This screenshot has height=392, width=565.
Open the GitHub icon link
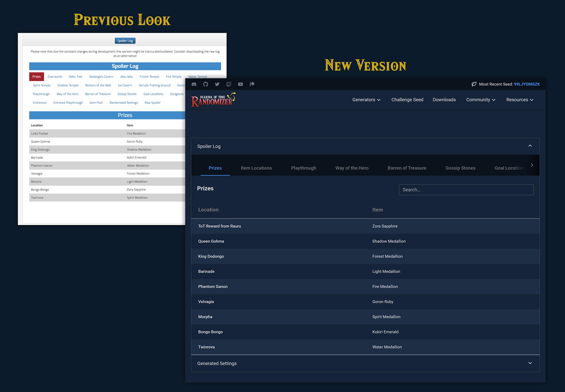click(205, 84)
